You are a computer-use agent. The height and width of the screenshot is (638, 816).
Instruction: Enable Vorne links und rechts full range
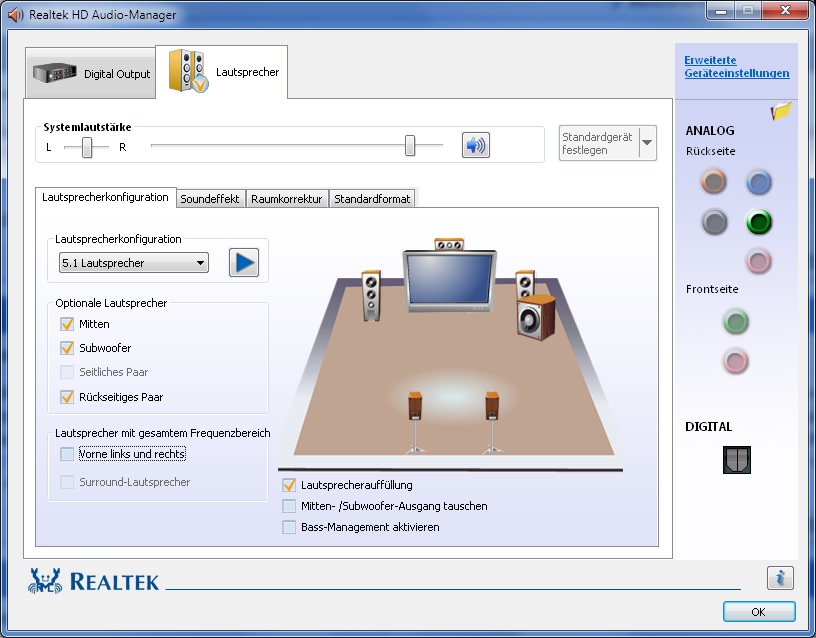coord(67,454)
